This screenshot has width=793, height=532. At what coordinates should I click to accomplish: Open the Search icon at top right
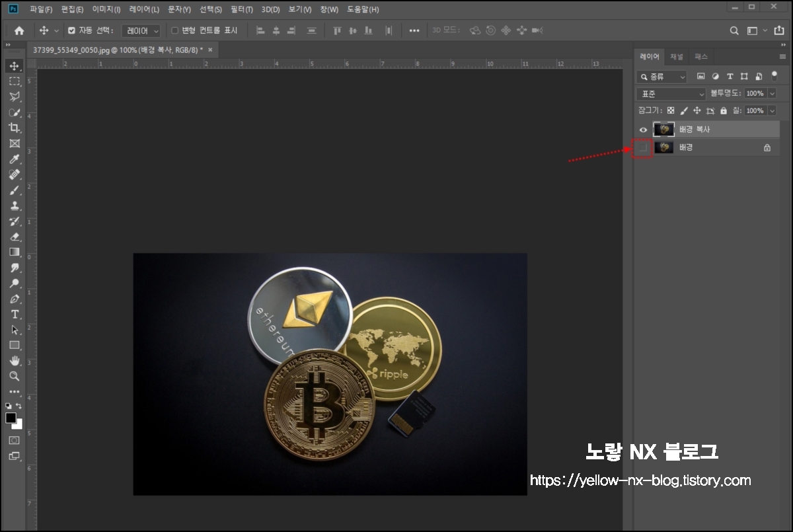[734, 30]
